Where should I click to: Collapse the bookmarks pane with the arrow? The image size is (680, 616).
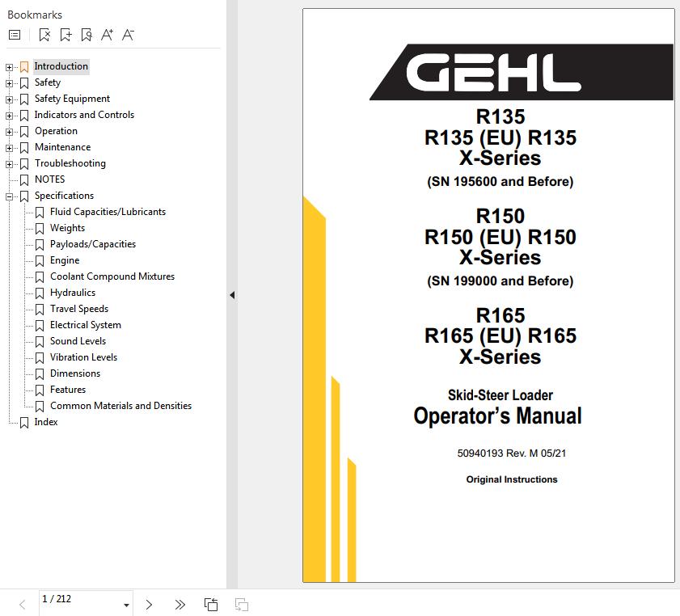point(232,295)
